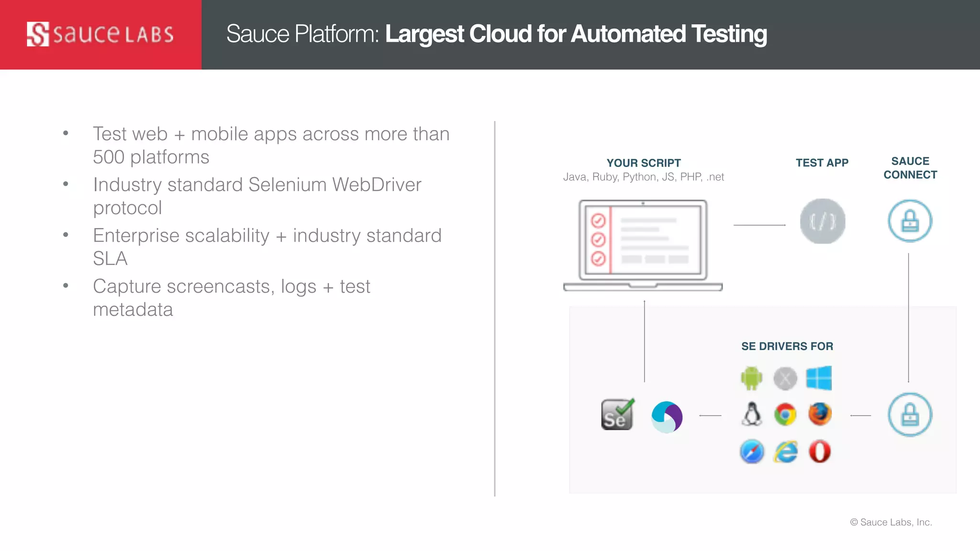
Task: Click the gray macOS X icon
Action: pos(785,379)
